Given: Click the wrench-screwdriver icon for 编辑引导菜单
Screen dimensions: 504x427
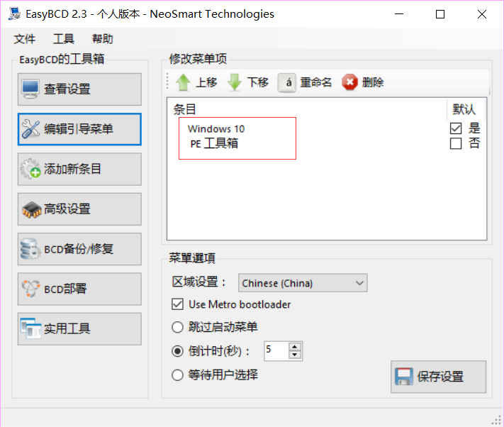Looking at the screenshot, I should click(30, 129).
